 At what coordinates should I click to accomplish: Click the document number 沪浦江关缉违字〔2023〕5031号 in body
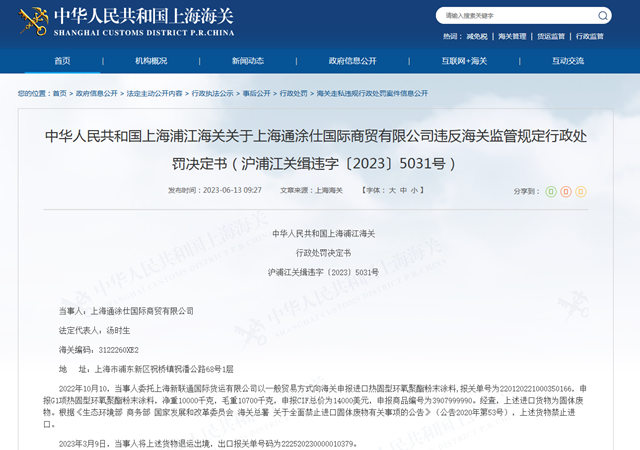coord(323,272)
